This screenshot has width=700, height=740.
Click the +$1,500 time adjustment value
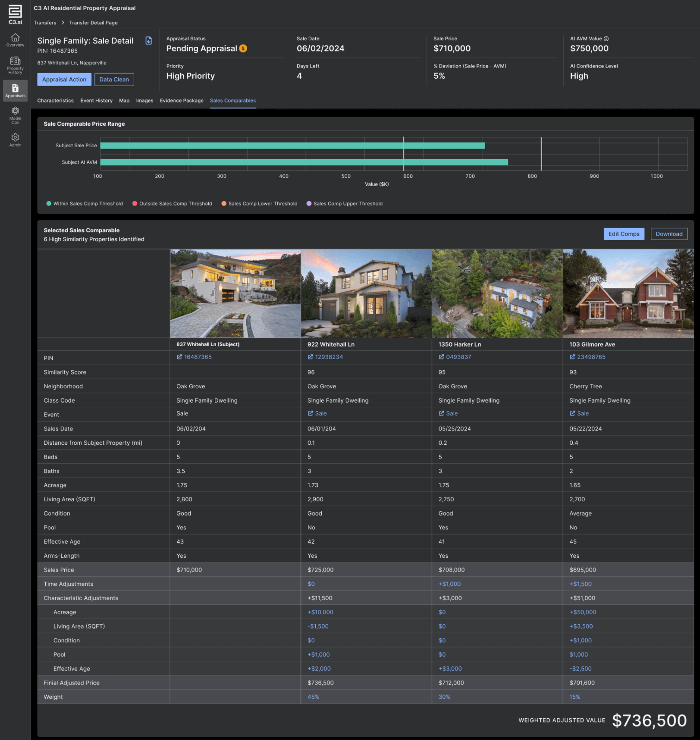581,585
